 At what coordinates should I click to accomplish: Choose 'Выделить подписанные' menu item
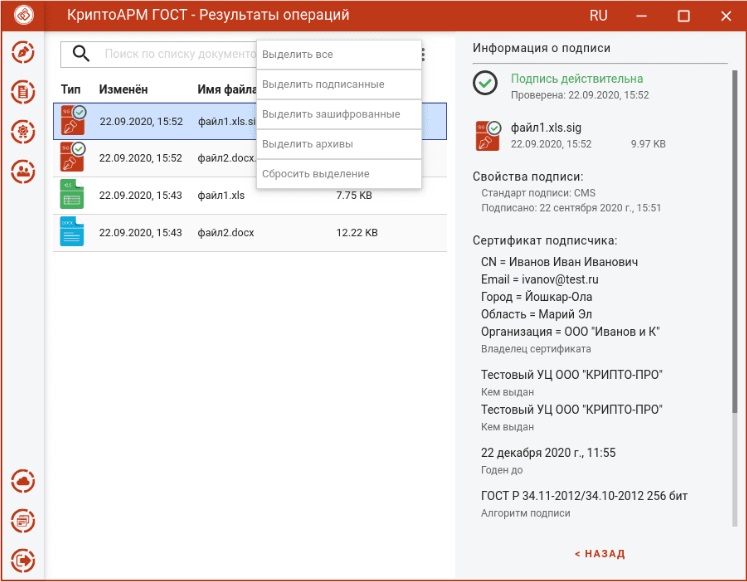pos(339,85)
